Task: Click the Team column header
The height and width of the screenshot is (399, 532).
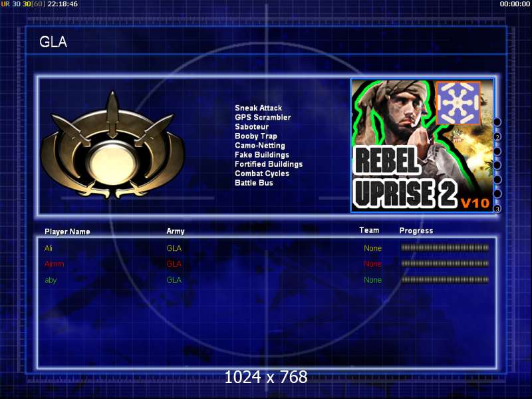Action: coord(369,230)
